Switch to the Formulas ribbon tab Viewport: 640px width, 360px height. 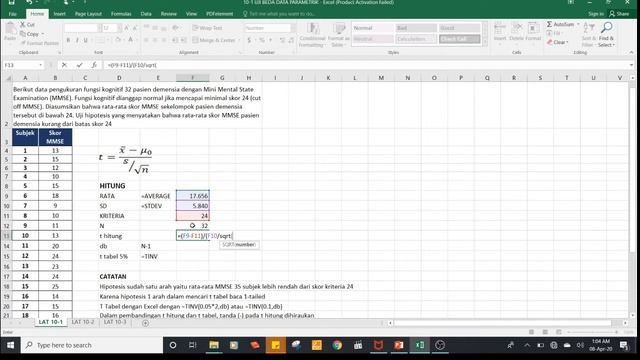click(121, 14)
